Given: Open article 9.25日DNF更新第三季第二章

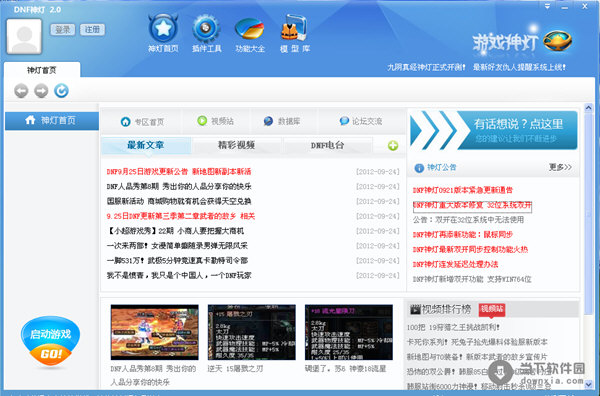Looking at the screenshot, I should pos(181,216).
